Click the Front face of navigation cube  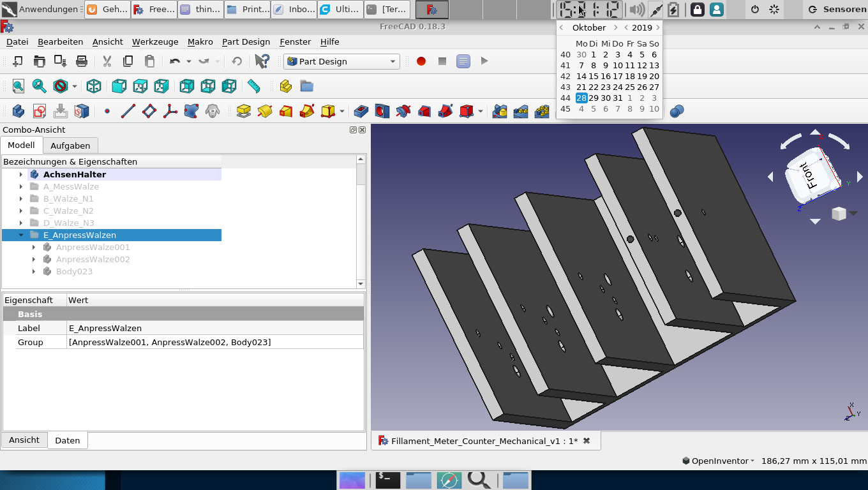click(809, 176)
